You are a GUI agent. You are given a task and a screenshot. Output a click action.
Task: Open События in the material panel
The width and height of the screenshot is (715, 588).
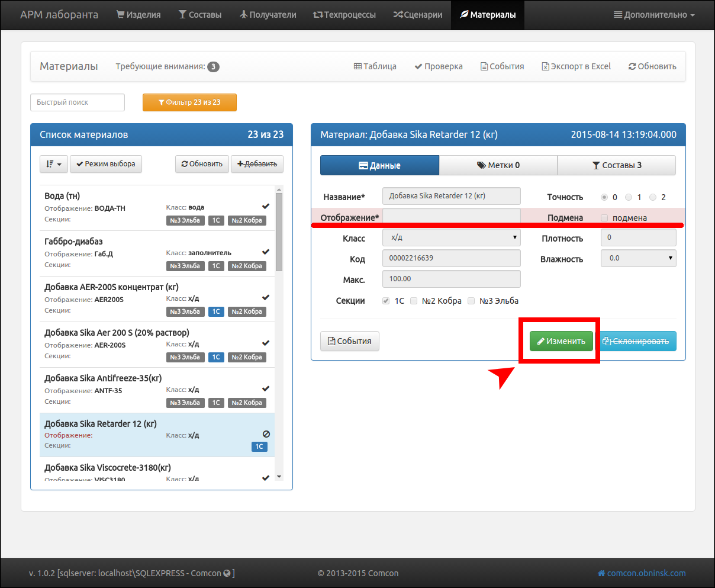pos(350,341)
